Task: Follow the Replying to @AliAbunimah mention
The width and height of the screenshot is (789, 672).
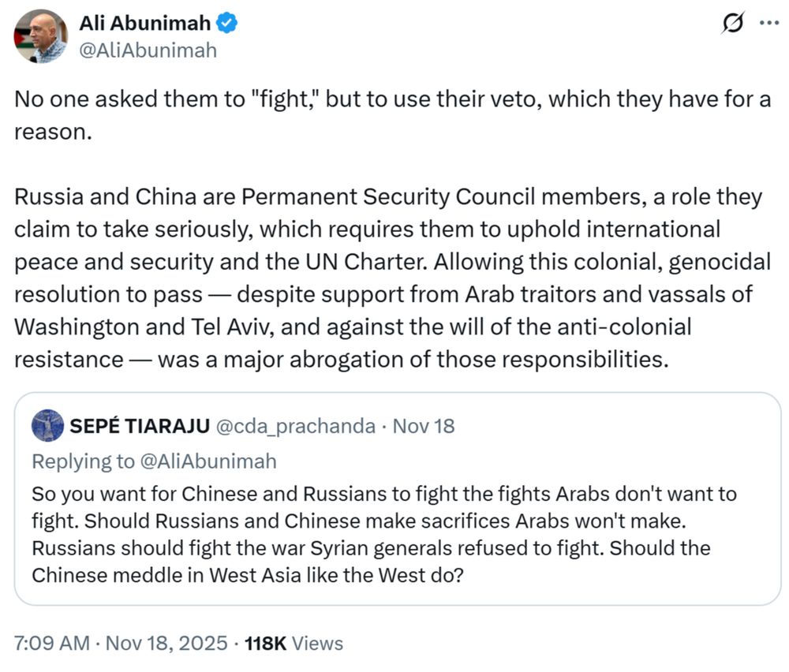Action: click(208, 461)
